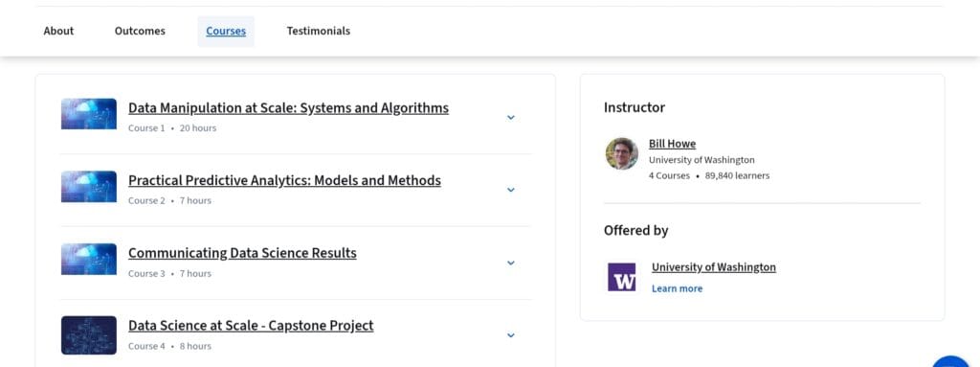The height and width of the screenshot is (367, 980).
Task: Click the 'Offered by' heading text
Action: [636, 231]
